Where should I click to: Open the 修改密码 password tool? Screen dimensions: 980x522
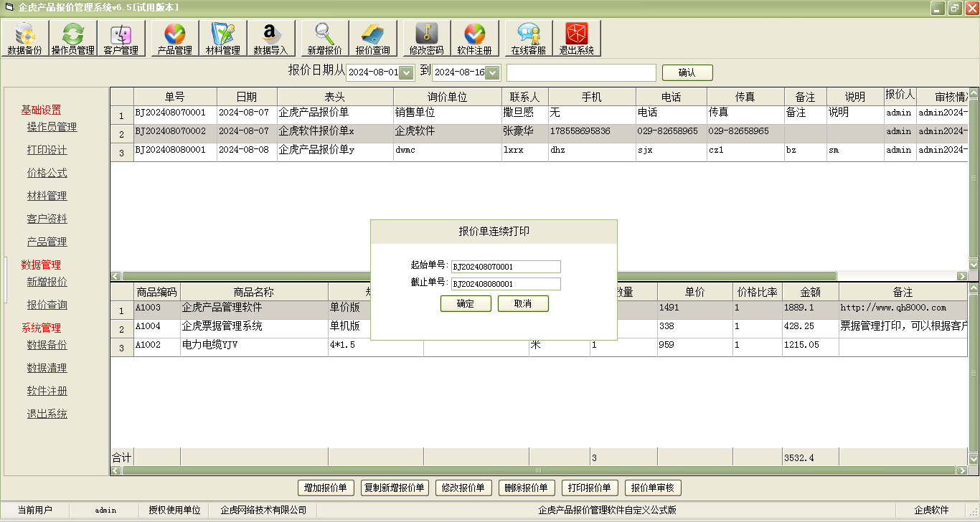pyautogui.click(x=426, y=37)
